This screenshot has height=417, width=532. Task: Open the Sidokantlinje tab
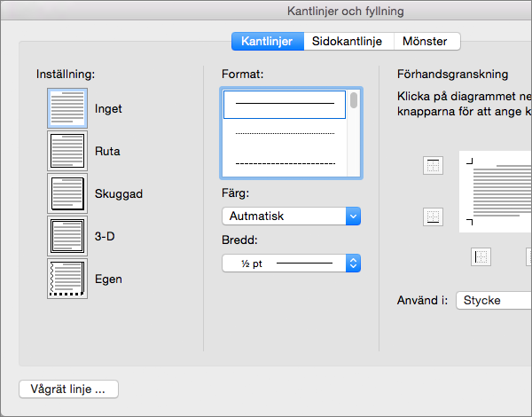pos(347,42)
